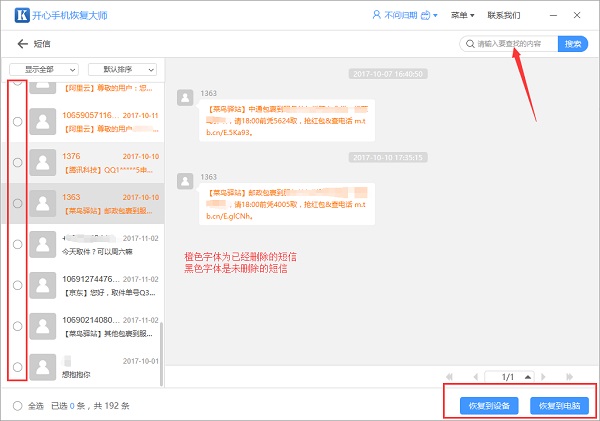
Task: Select the radio button for 1376 conversation
Action: click(17, 162)
